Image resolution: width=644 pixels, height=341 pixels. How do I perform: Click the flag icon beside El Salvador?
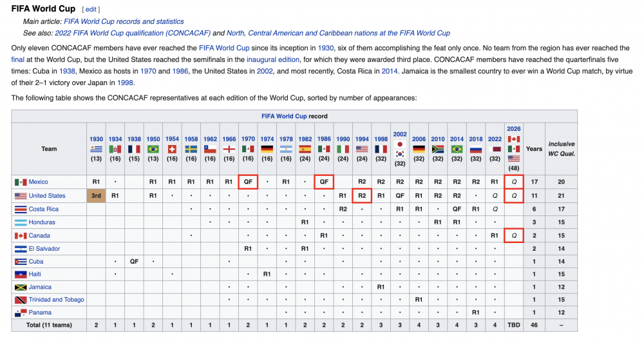21,249
